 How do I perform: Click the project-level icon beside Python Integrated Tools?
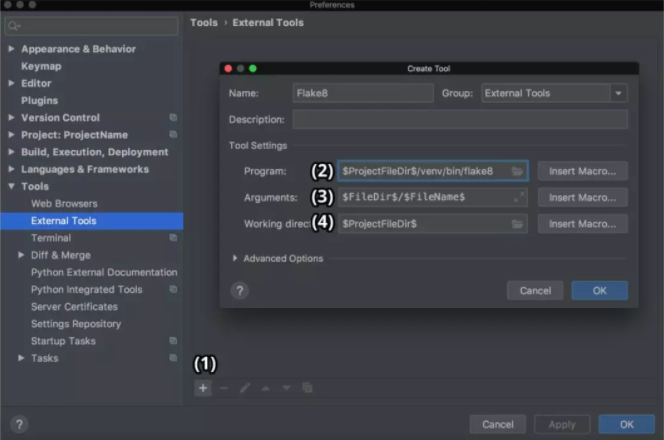(x=173, y=289)
